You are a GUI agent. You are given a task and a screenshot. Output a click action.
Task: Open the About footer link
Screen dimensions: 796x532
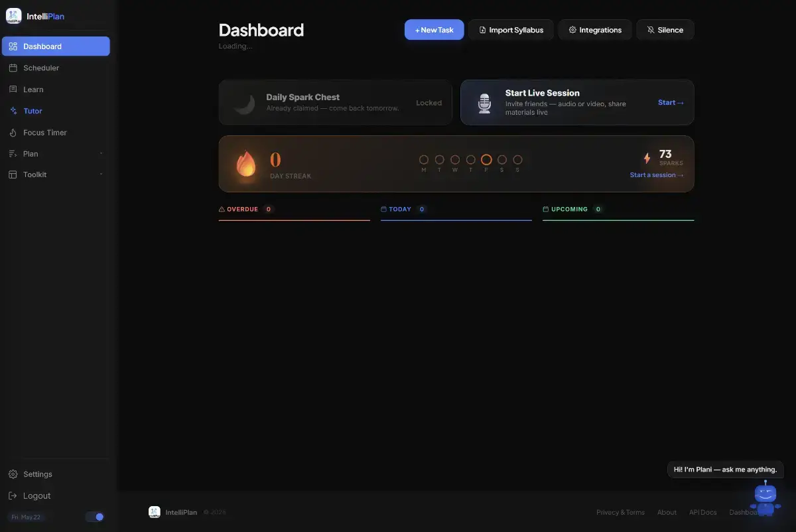(667, 512)
